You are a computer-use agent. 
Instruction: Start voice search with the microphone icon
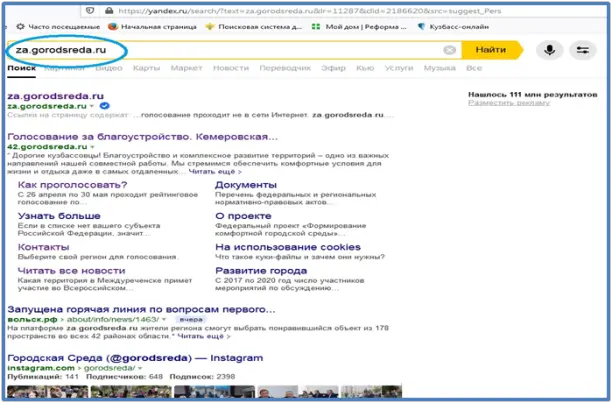550,50
